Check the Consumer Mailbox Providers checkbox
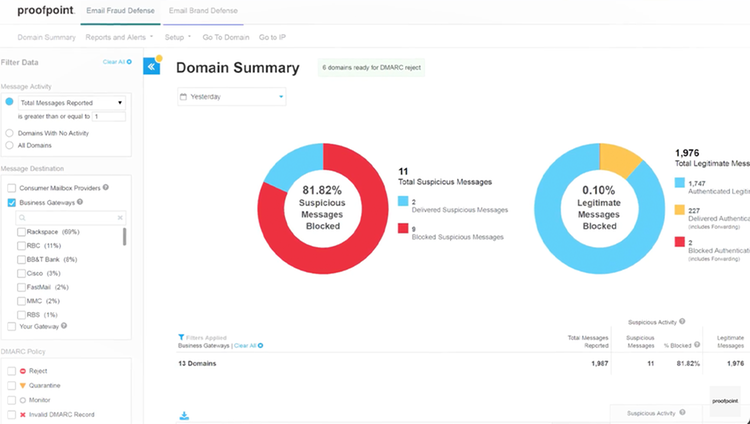750x424 pixels. pyautogui.click(x=11, y=188)
